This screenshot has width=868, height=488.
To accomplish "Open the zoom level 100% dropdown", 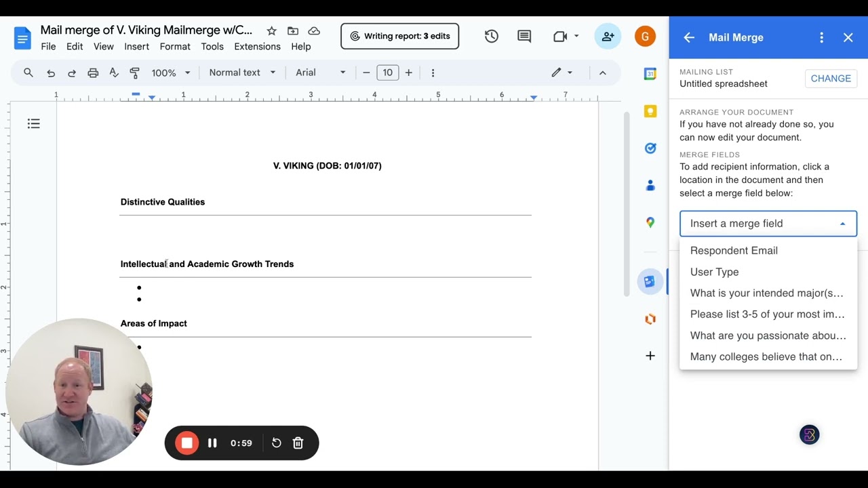I will click(171, 73).
